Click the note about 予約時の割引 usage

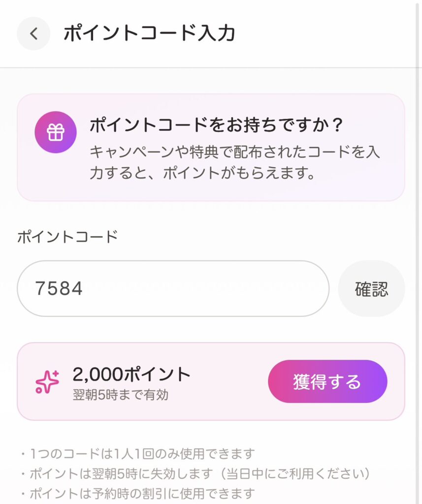pos(138,493)
